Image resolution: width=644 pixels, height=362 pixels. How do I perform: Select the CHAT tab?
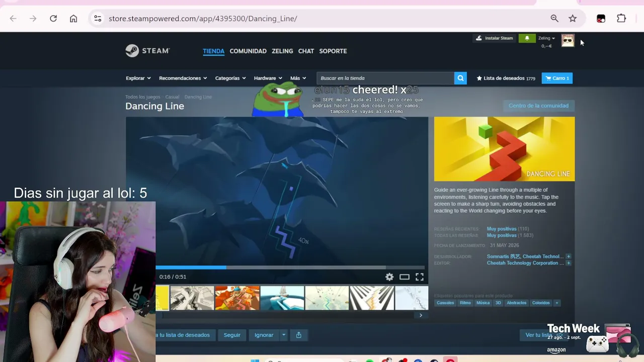click(306, 51)
